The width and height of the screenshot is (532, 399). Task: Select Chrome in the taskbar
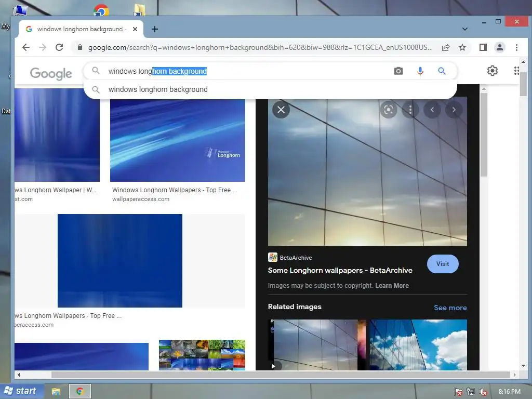[x=79, y=391]
